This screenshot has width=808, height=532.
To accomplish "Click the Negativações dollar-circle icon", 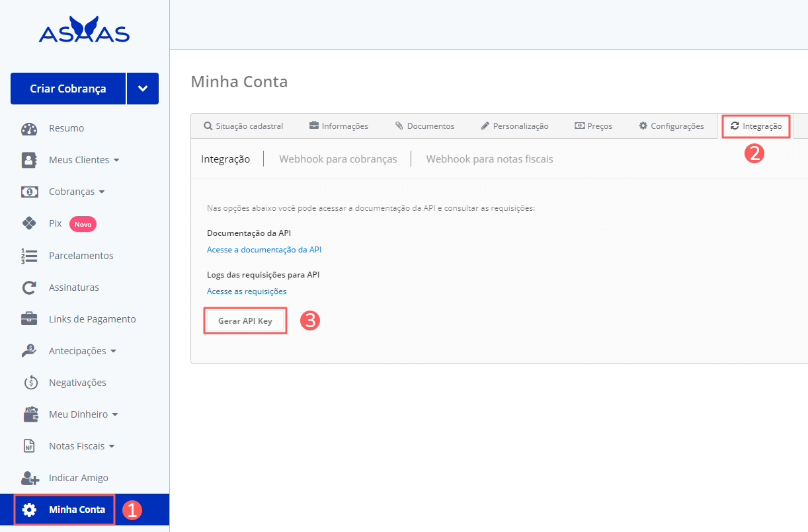I will [x=30, y=383].
